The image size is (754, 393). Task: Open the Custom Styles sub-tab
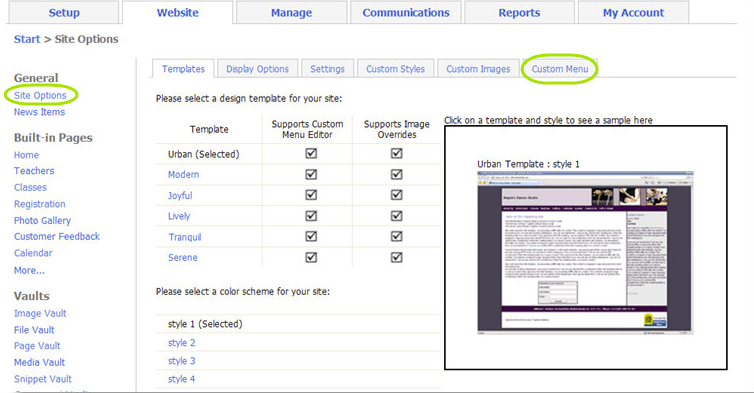click(395, 69)
